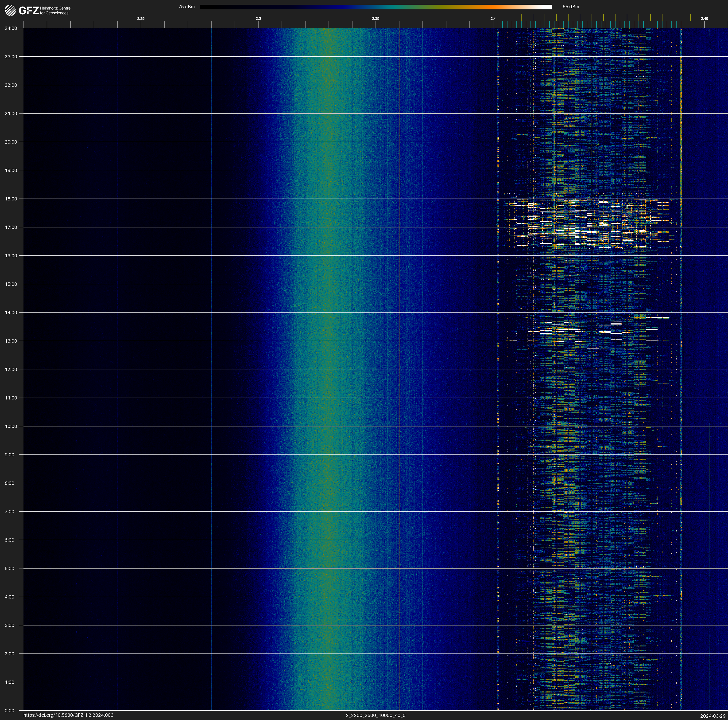Click the 24:00 time label at top
The width and height of the screenshot is (728, 720).
11,28
